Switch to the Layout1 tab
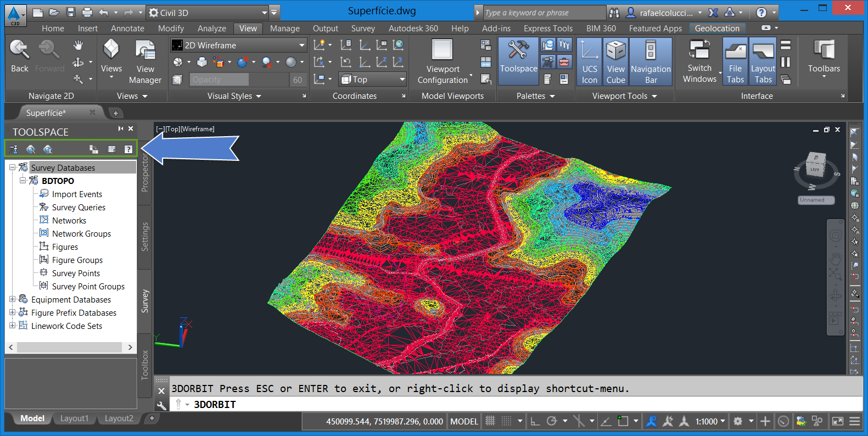Screen dimensions: 868x436 (x=74, y=418)
